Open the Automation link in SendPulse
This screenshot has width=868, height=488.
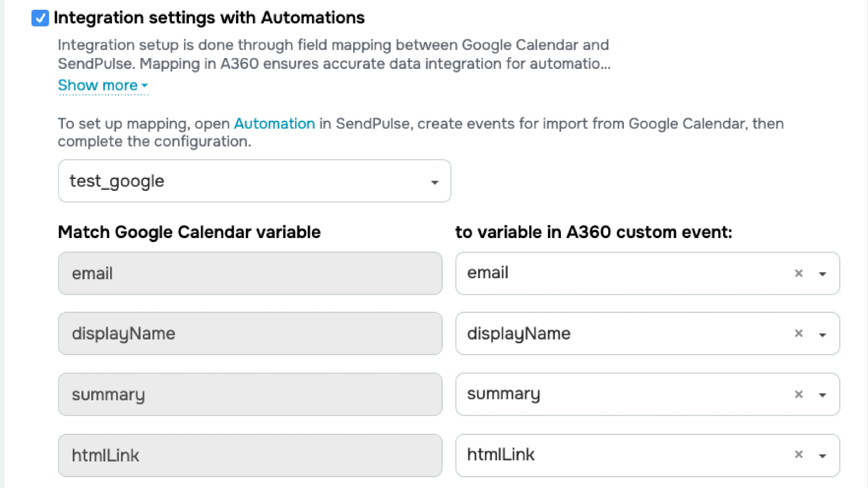click(274, 124)
